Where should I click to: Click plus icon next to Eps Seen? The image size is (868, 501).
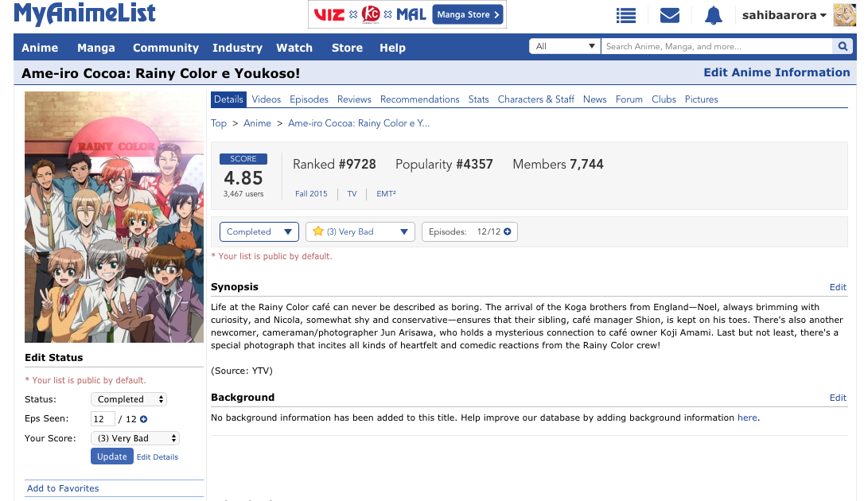coord(144,419)
